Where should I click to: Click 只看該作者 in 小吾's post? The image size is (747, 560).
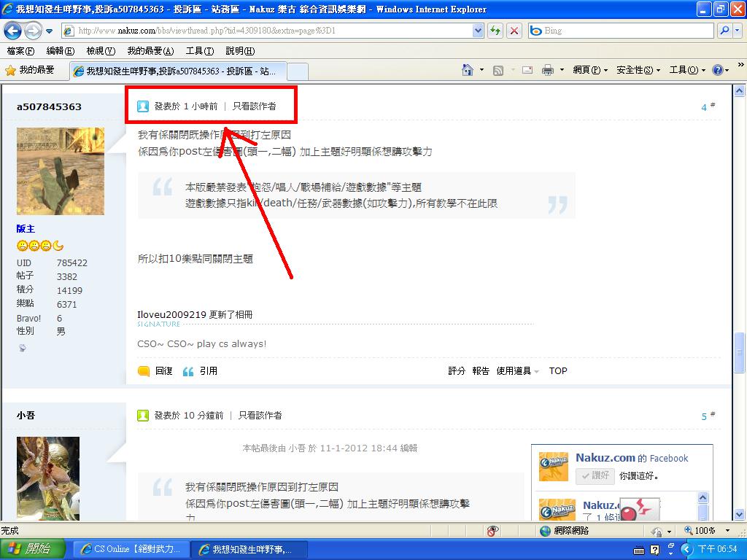click(x=260, y=415)
